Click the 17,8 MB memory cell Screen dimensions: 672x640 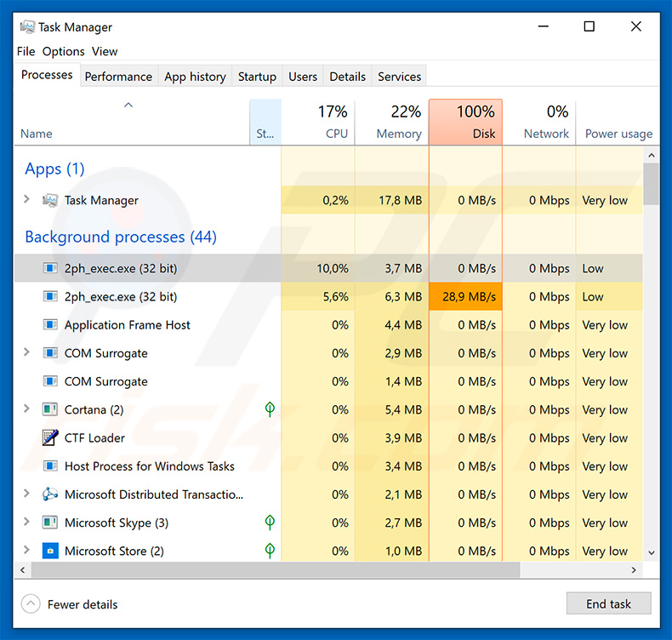click(x=391, y=200)
